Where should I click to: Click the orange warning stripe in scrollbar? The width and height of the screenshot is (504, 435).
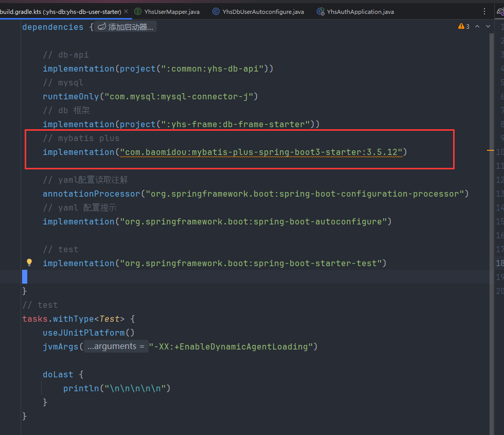[491, 150]
